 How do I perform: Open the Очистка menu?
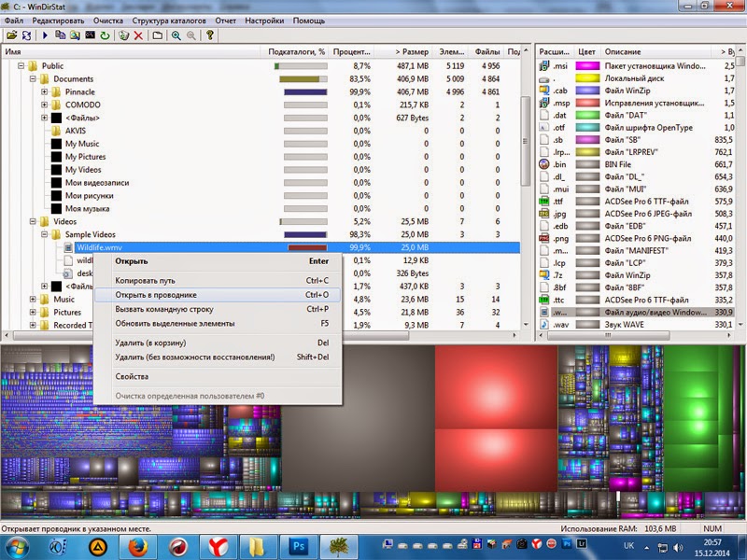point(108,21)
